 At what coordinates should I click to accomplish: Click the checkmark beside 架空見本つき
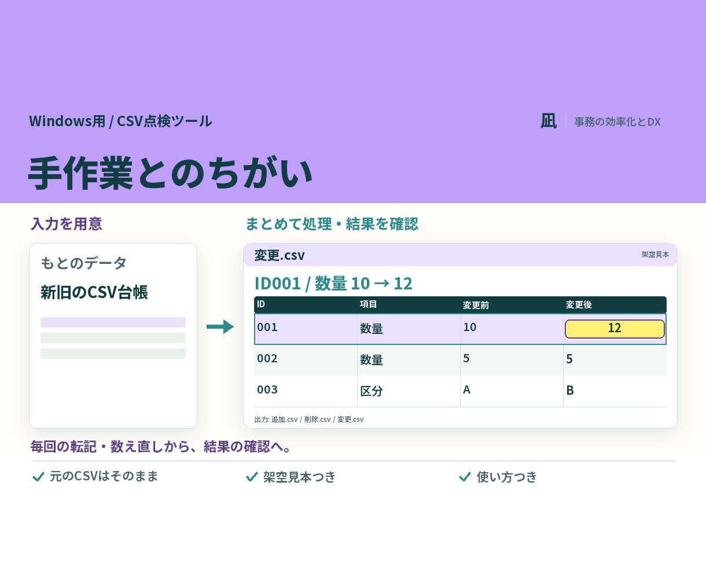[x=252, y=476]
